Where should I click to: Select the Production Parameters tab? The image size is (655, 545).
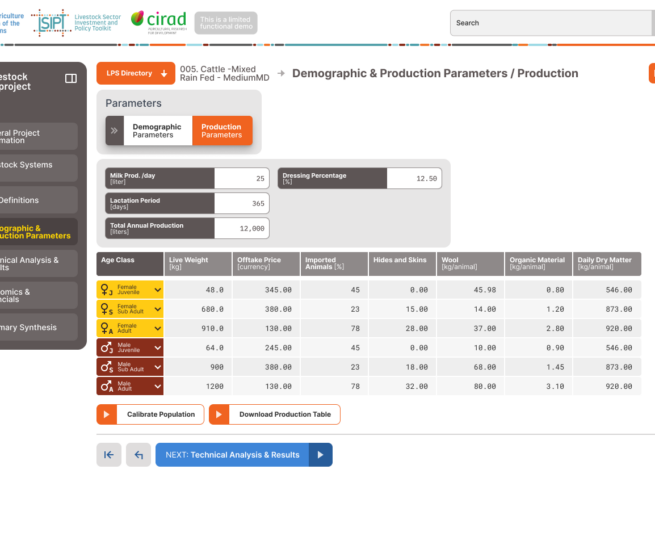pos(221,131)
